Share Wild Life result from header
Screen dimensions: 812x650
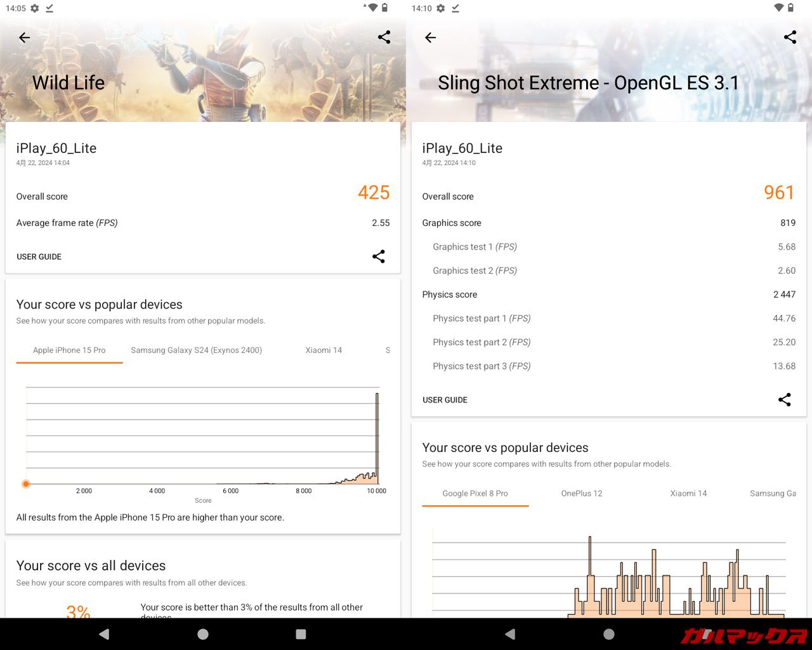click(x=384, y=37)
